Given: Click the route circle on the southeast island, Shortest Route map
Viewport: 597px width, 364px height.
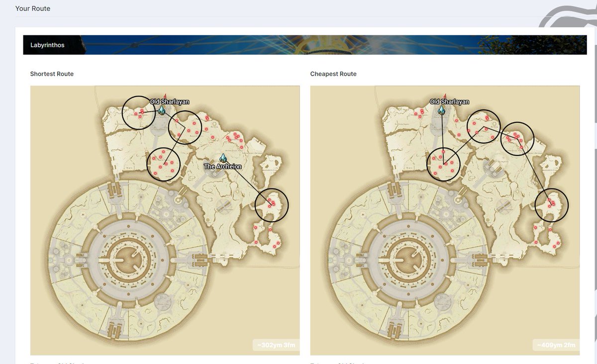Looking at the screenshot, I should click(272, 205).
